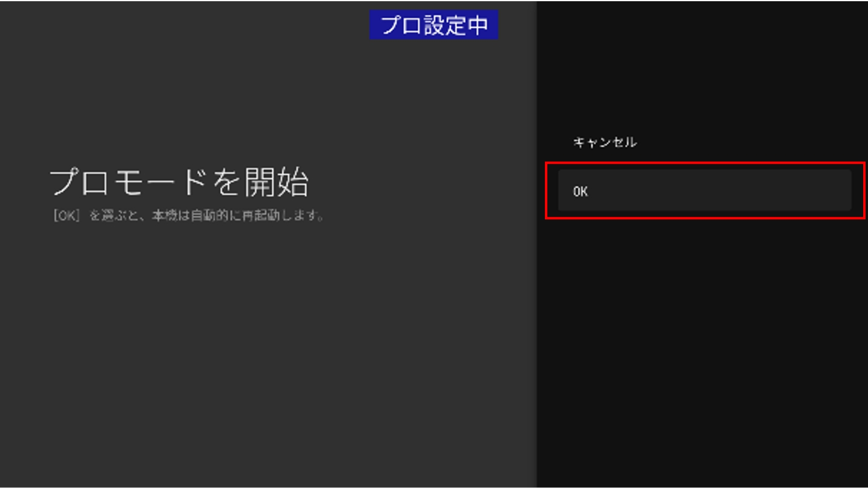Click プロ at the start of heading
This screenshot has height=488, width=868.
[x=78, y=182]
